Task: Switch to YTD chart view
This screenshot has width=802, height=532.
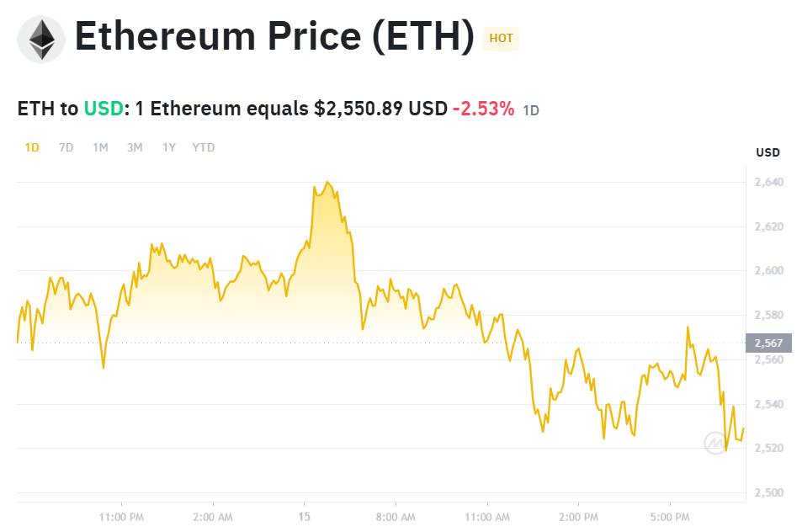Action: tap(204, 147)
